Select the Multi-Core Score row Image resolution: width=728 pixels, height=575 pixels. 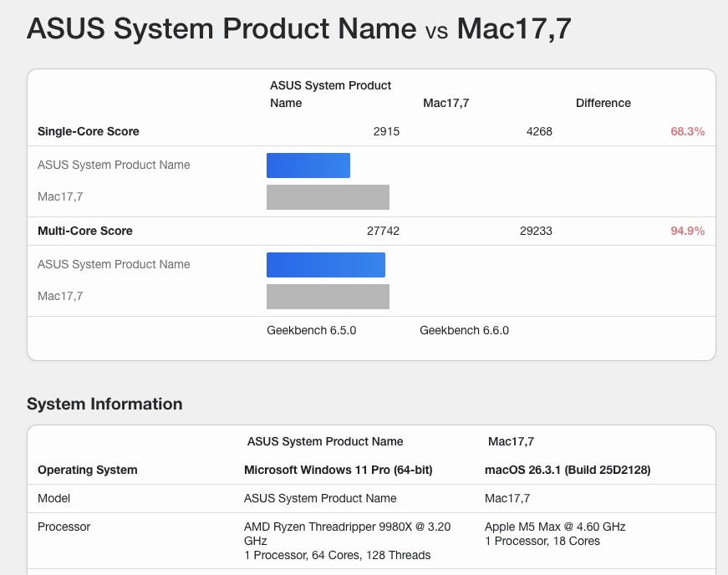[x=83, y=231]
